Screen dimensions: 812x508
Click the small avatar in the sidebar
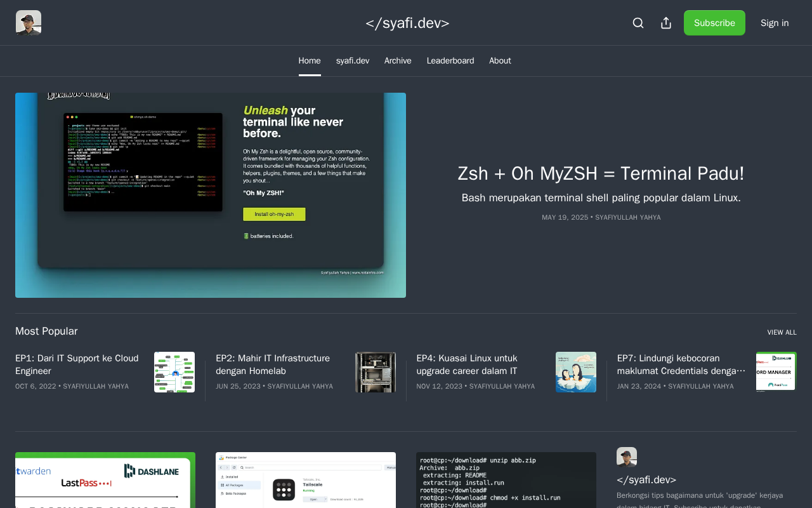(627, 457)
